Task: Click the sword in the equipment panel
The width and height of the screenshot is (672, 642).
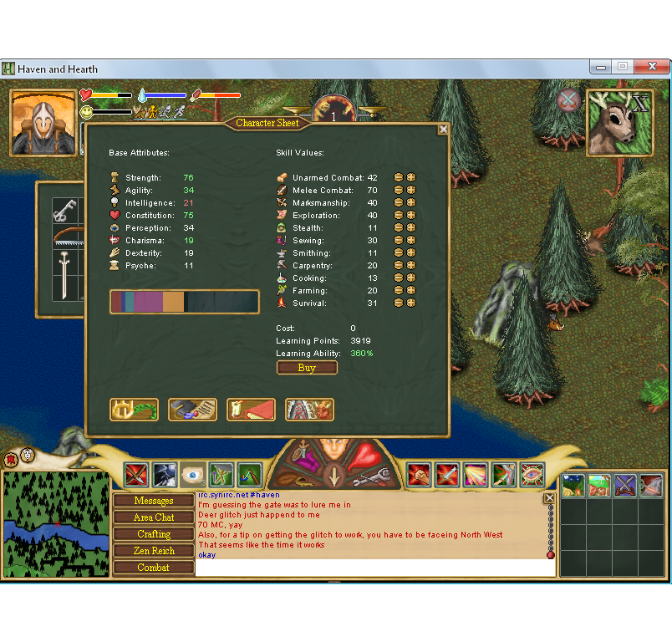Action: pyautogui.click(x=65, y=274)
